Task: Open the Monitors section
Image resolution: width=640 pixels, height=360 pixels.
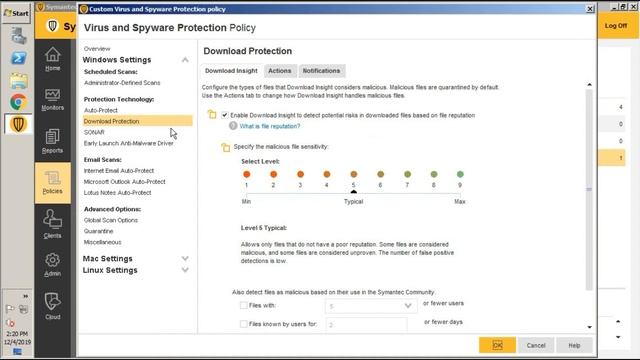Action: pos(53,100)
